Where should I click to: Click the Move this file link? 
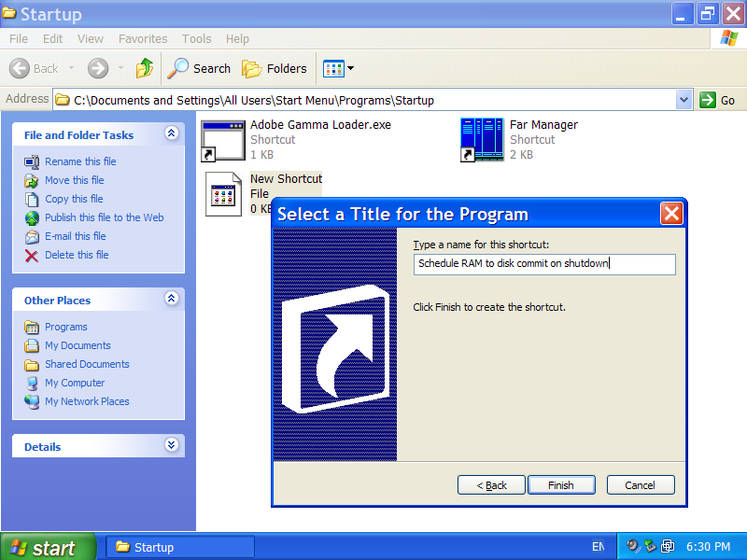point(75,180)
